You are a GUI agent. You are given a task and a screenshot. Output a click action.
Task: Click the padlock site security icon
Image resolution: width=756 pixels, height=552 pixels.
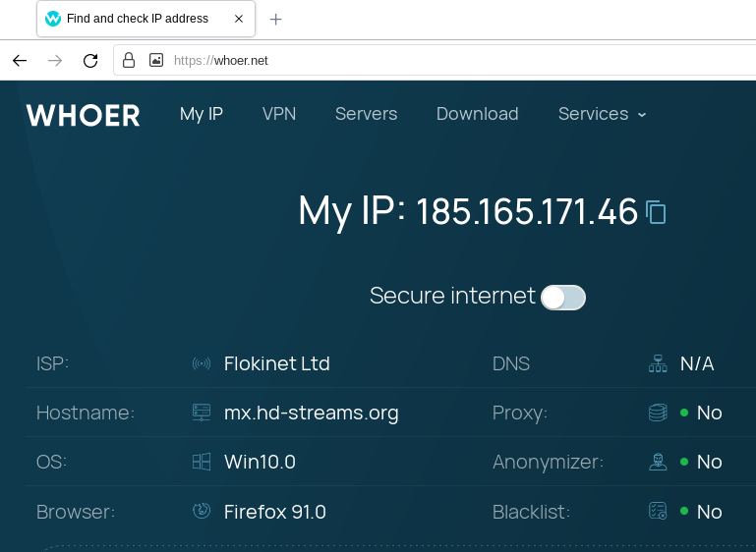pyautogui.click(x=129, y=60)
